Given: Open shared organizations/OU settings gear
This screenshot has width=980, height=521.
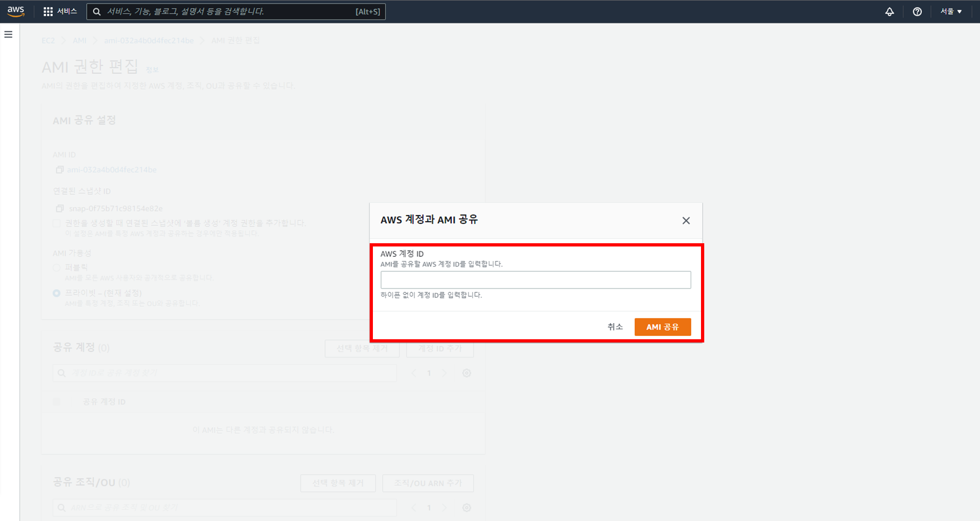Looking at the screenshot, I should coord(467,508).
